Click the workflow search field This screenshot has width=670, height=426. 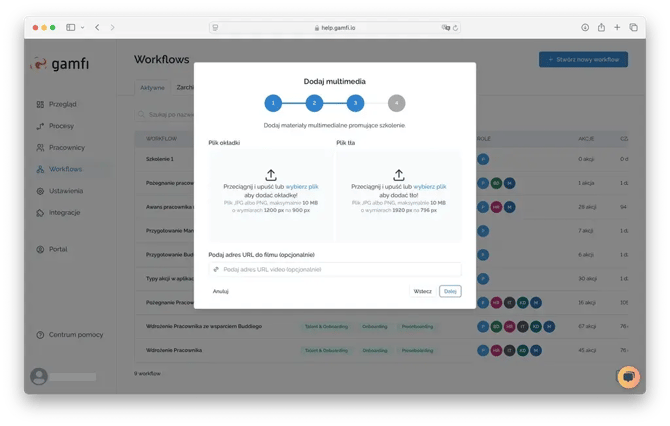pyautogui.click(x=166, y=115)
